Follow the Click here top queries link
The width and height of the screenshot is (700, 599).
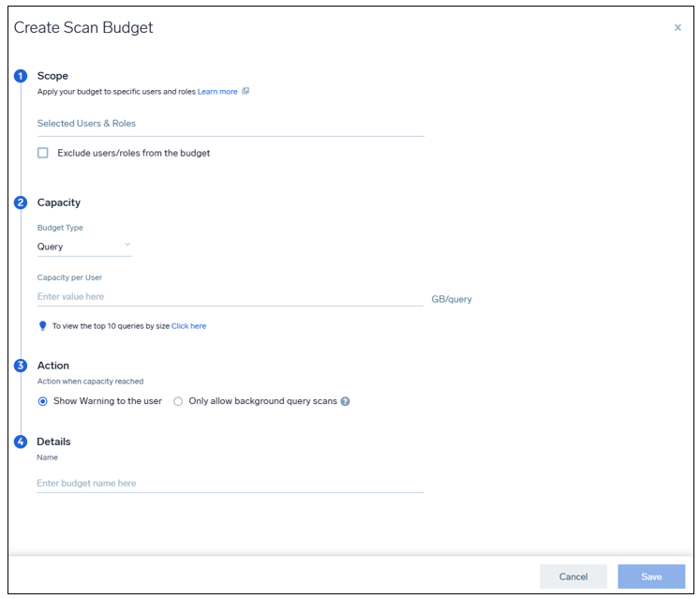pos(189,326)
